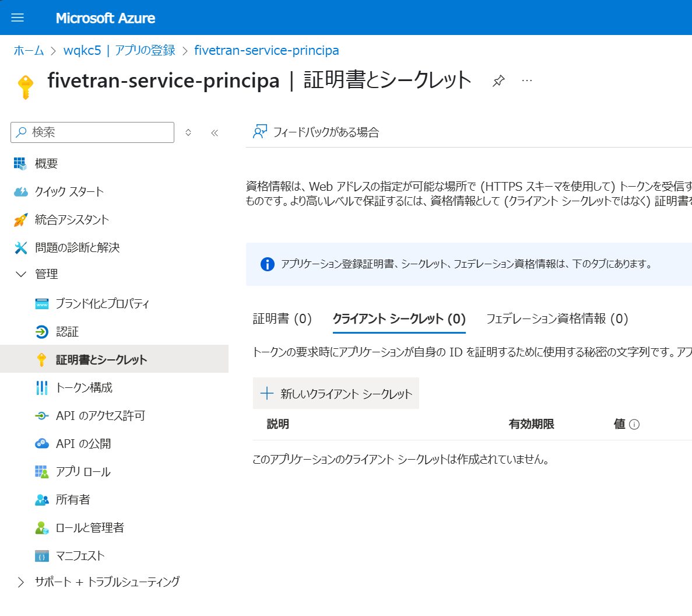Click the search magnifier icon
This screenshot has height=616, width=692.
21,132
